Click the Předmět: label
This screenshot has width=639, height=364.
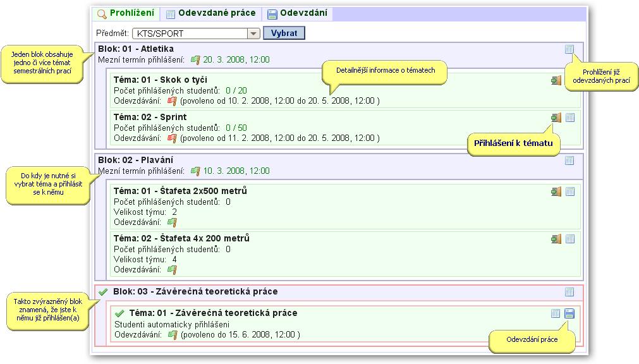tap(113, 33)
